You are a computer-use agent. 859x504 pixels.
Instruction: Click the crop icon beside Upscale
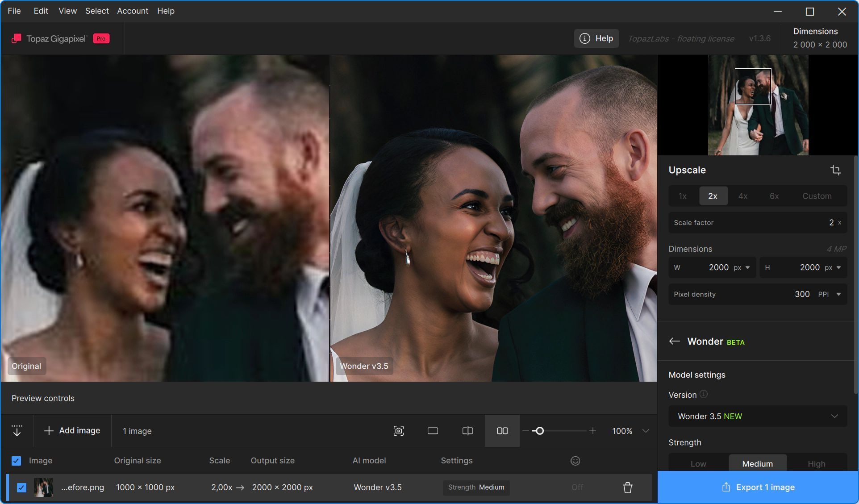(836, 170)
